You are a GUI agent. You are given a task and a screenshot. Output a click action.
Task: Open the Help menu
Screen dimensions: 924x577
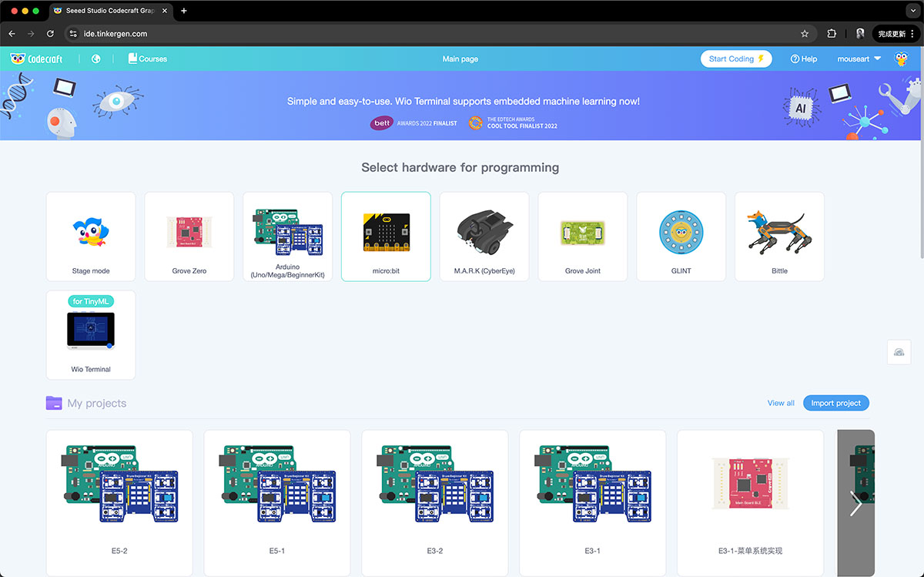pyautogui.click(x=804, y=59)
